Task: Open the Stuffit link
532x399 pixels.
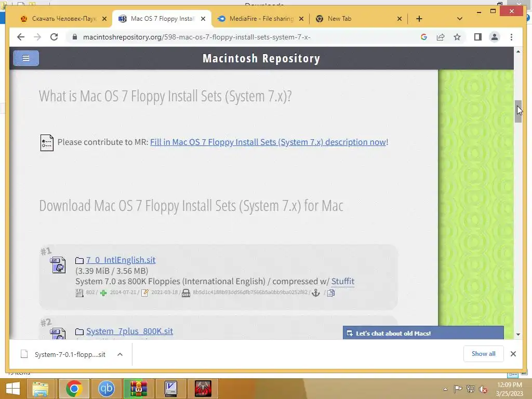Action: [343, 281]
